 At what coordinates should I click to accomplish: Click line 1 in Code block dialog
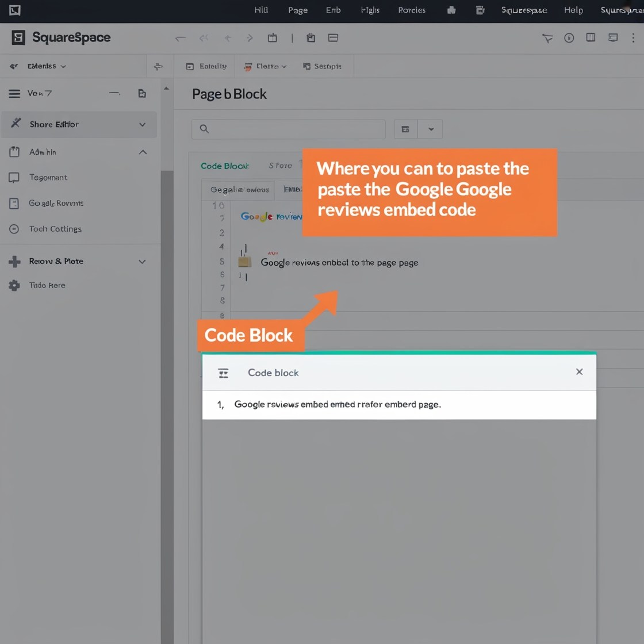point(399,405)
